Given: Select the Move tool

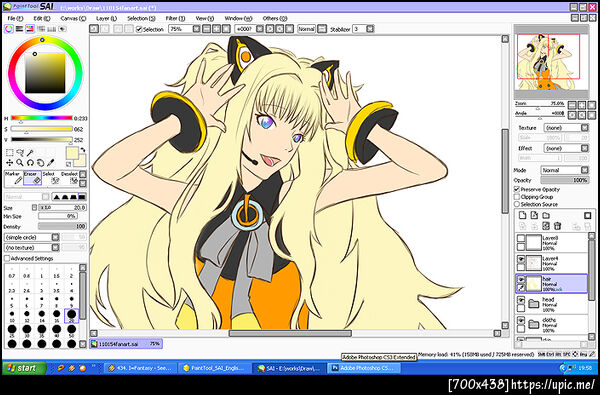Looking at the screenshot, I should 10,163.
